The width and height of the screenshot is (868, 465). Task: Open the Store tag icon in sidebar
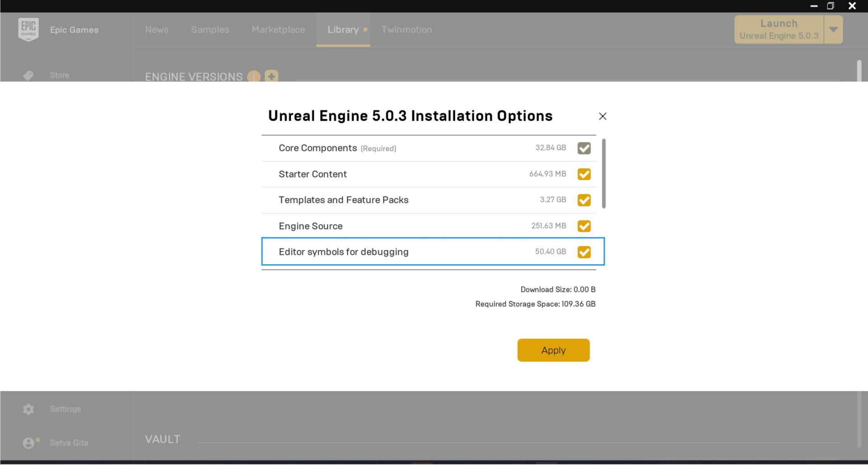pos(28,75)
